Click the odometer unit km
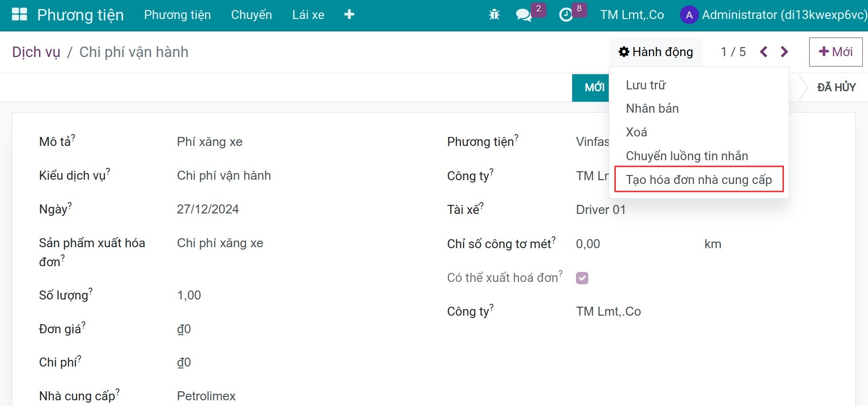Viewport: 868px width, 406px height. click(x=713, y=244)
